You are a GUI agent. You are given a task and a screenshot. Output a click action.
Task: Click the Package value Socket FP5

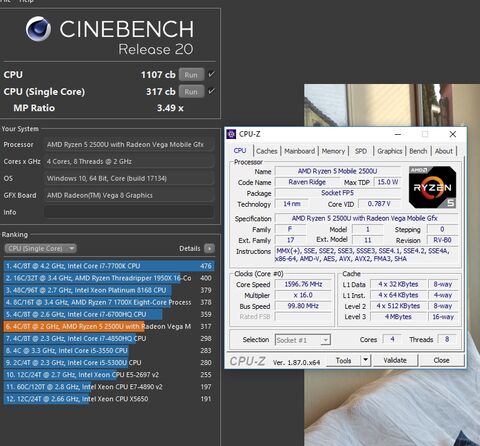[x=337, y=193]
